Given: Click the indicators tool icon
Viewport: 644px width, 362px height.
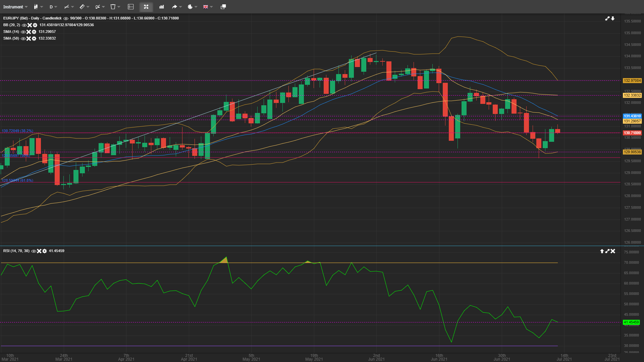Looking at the screenshot, I should click(x=97, y=7).
